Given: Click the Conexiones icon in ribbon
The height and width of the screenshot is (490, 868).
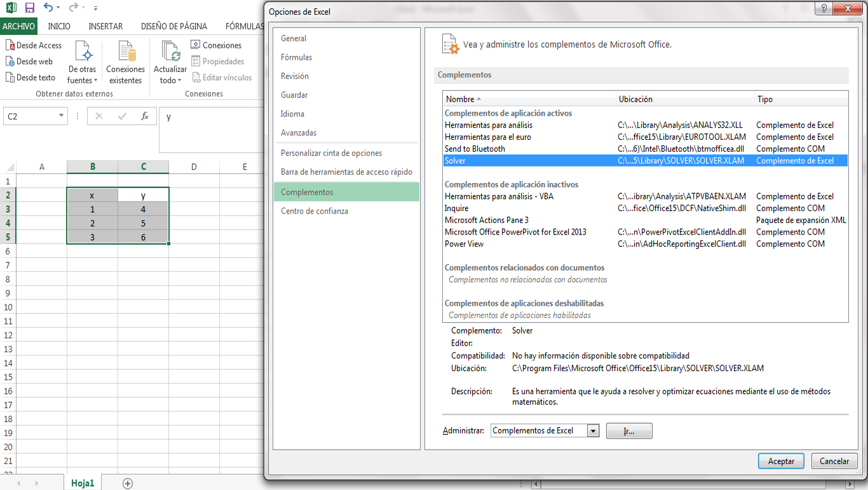Looking at the screenshot, I should [x=196, y=45].
